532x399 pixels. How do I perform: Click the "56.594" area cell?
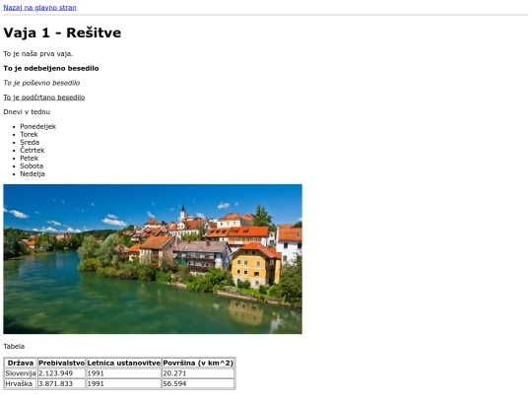[198, 384]
